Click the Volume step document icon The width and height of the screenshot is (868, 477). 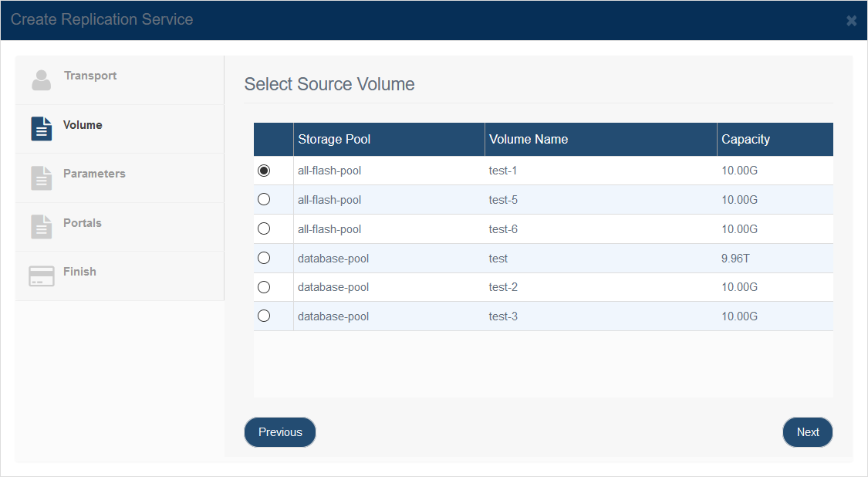(42, 129)
